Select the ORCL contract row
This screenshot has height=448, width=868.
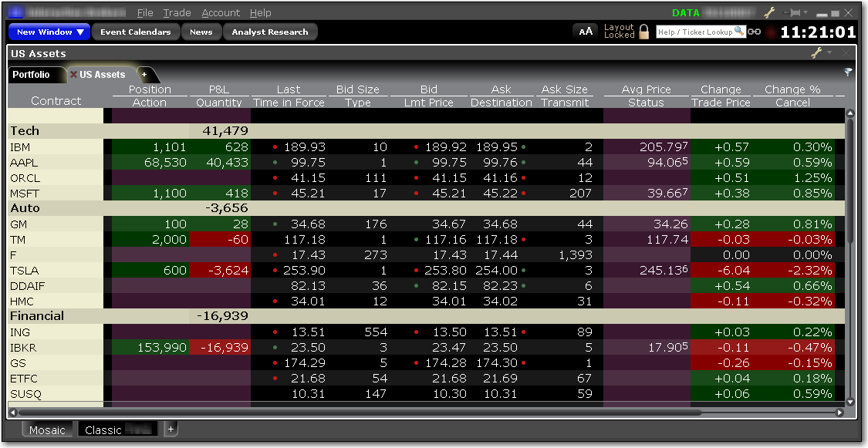pos(427,178)
